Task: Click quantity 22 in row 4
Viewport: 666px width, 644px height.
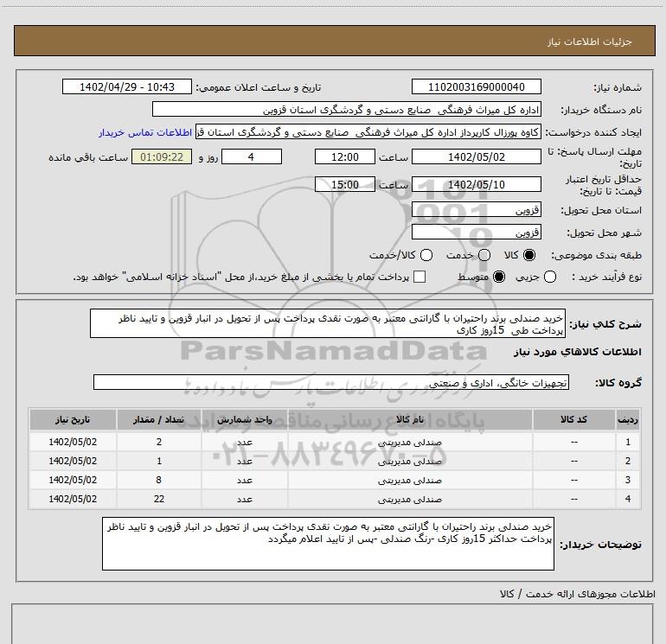Action: click(x=159, y=499)
